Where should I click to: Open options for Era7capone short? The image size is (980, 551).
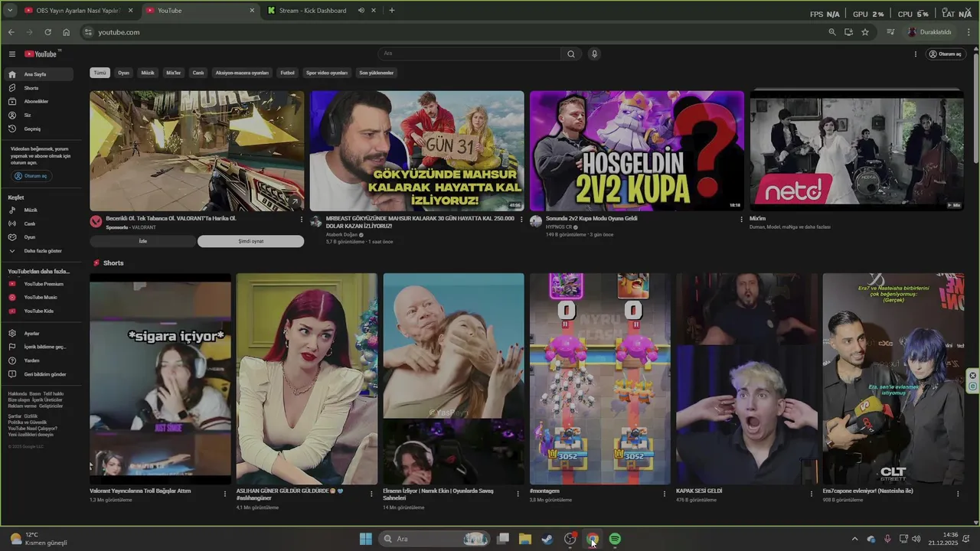pos(958,494)
